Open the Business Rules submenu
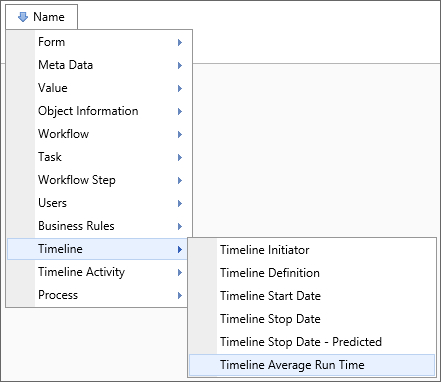Image resolution: width=441 pixels, height=382 pixels. click(x=99, y=226)
